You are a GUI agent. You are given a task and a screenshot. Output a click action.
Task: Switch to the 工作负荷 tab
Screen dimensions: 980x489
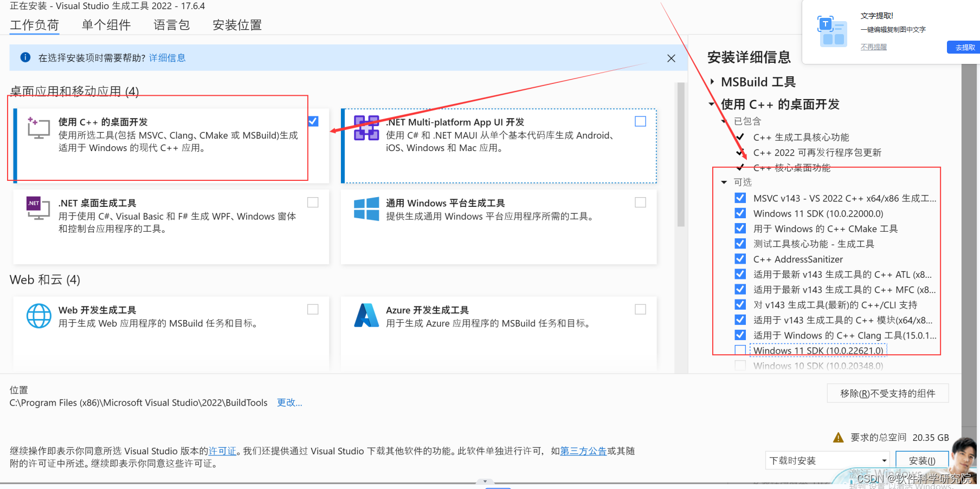(x=34, y=25)
